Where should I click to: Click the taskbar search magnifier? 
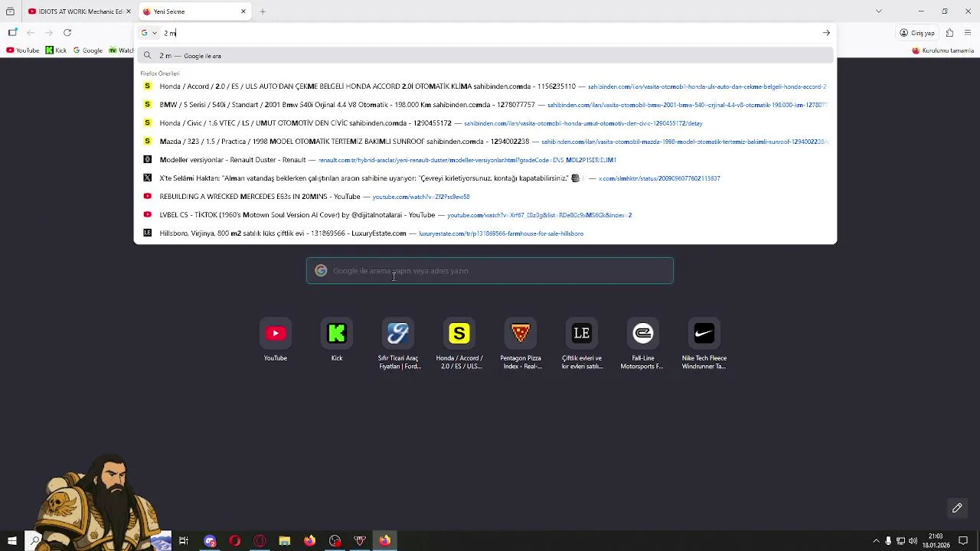pyautogui.click(x=35, y=541)
